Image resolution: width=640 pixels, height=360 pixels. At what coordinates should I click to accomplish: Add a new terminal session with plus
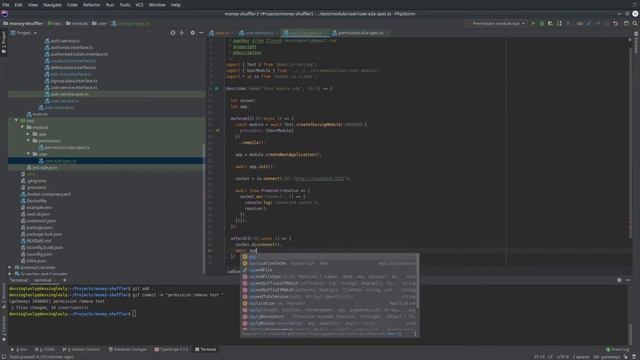(64, 280)
